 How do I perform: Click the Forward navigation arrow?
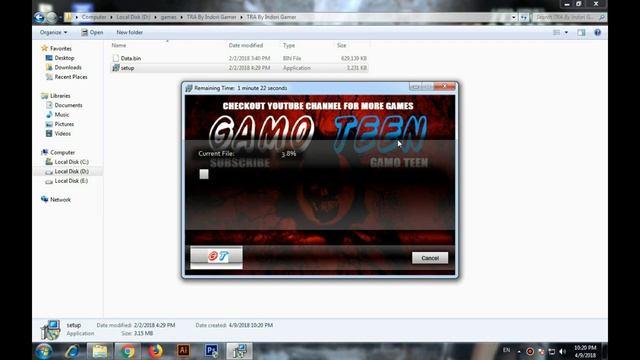coord(51,17)
